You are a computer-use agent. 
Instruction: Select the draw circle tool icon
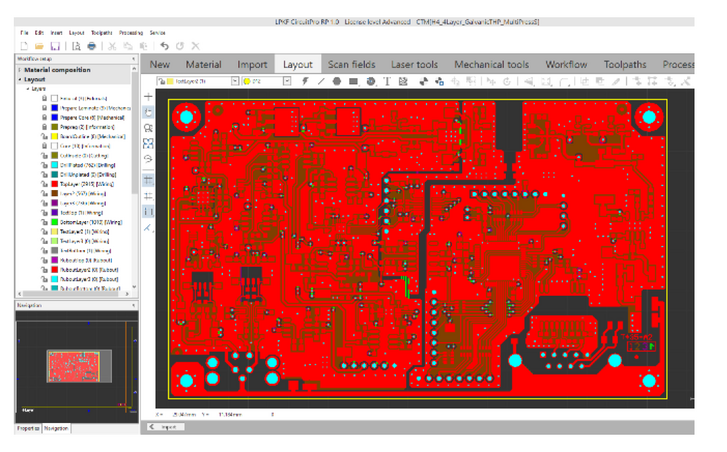pos(337,81)
